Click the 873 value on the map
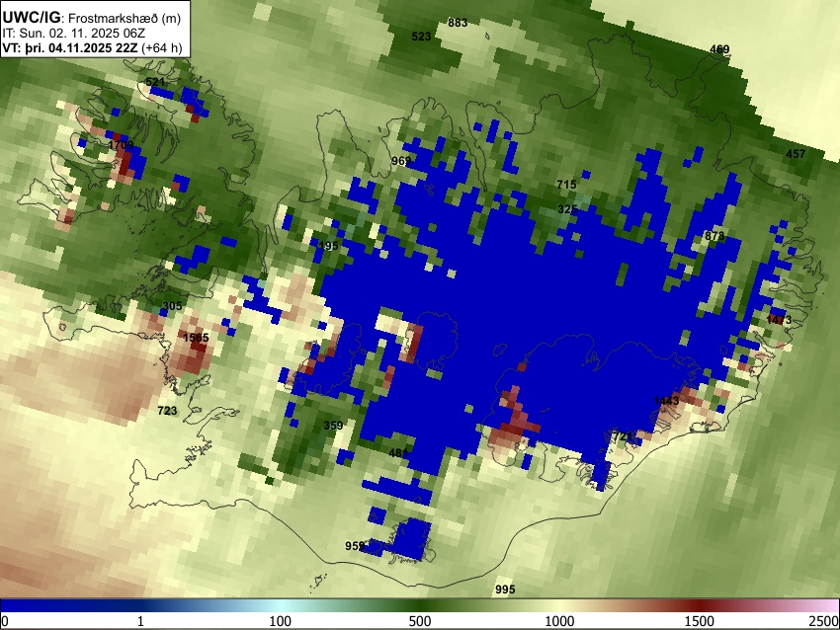The width and height of the screenshot is (840, 630). (x=714, y=236)
